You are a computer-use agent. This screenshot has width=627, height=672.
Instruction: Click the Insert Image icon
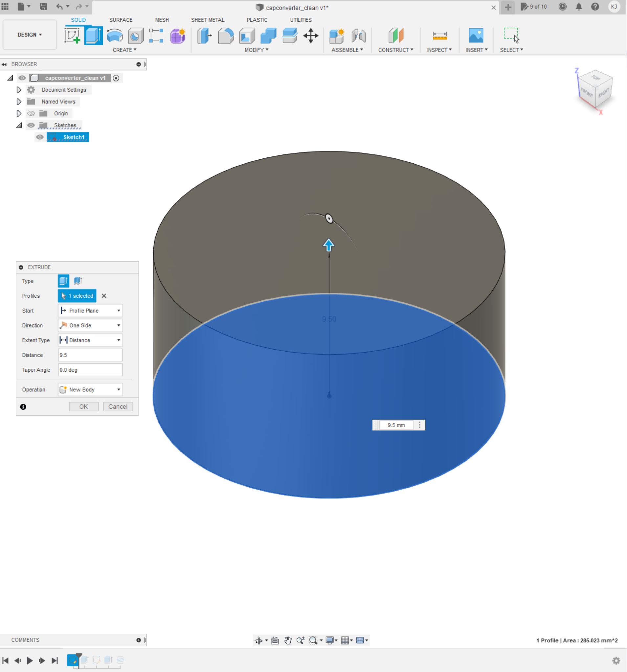(476, 35)
